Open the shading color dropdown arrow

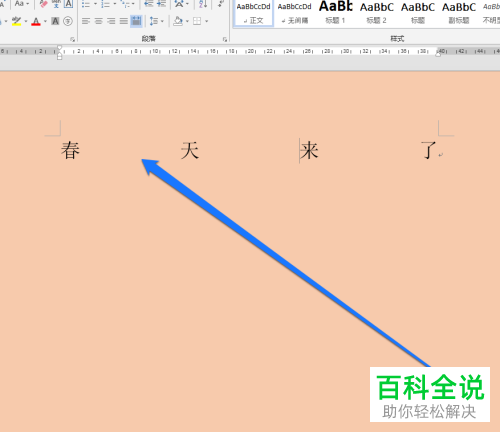point(187,22)
